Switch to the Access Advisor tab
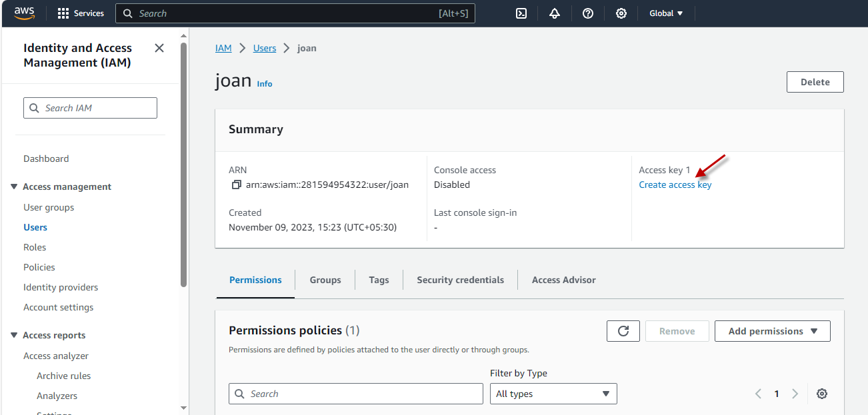Screen dimensions: 868x415 pyautogui.click(x=564, y=280)
